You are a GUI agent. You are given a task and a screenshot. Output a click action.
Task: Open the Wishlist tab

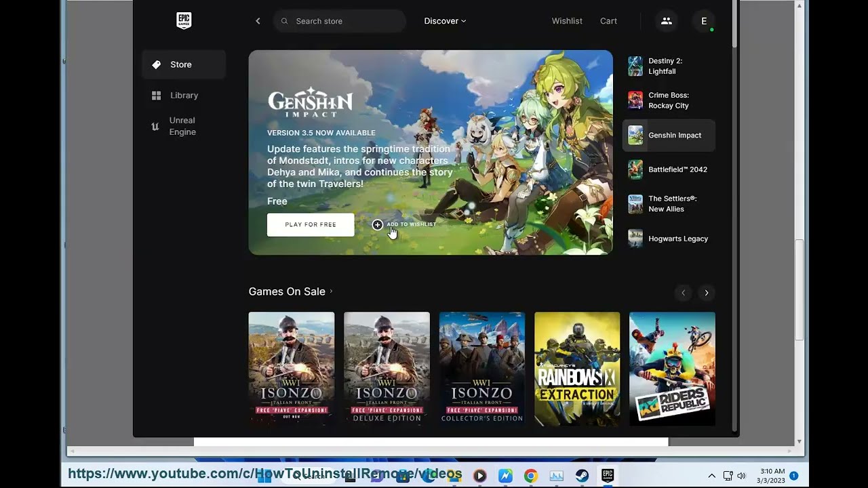(567, 21)
